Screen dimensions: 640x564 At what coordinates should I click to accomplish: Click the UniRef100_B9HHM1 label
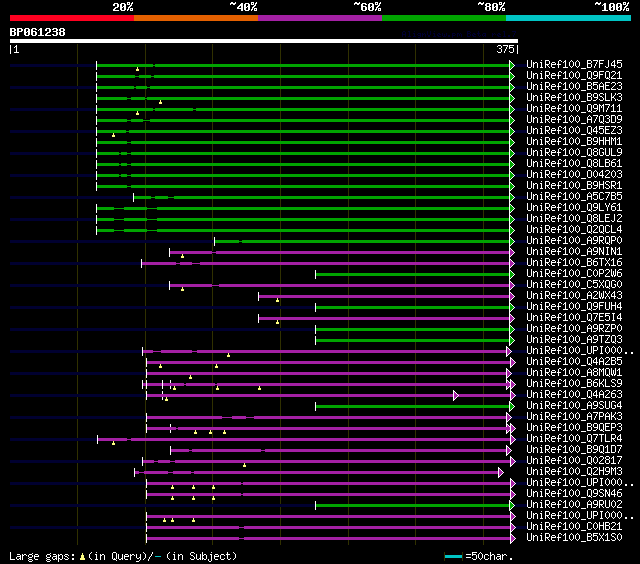coord(574,142)
